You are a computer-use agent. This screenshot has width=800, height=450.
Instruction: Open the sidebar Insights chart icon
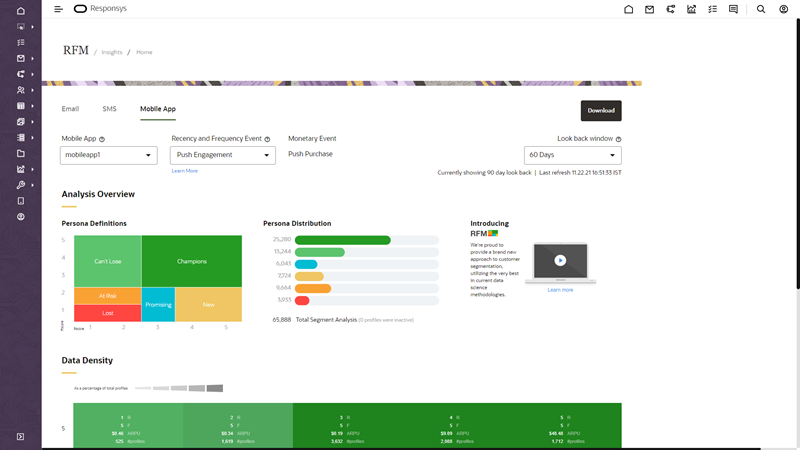20,169
